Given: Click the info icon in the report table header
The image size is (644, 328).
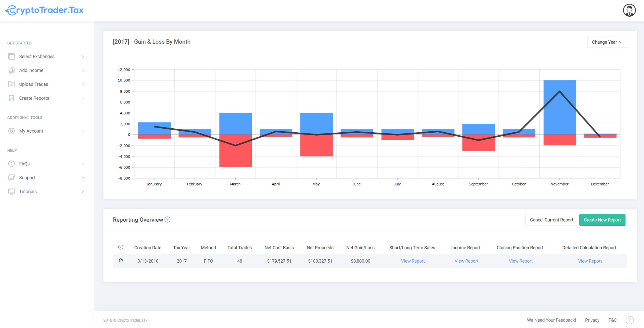Looking at the screenshot, I should 121,247.
